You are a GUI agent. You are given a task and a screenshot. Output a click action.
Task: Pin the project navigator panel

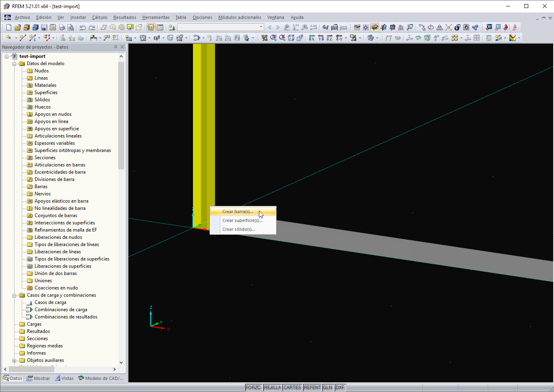point(115,47)
